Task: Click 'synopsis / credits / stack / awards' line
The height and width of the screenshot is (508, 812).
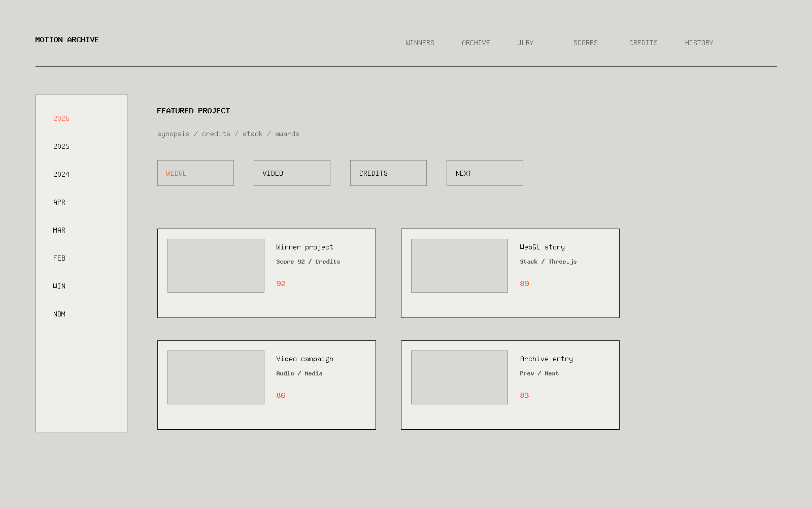Action: 228,134
